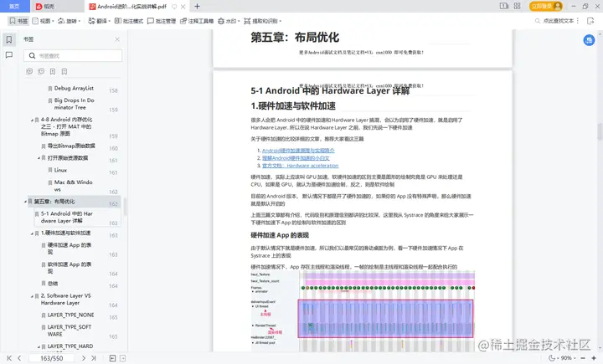603x364 pixels.
Task: Click the delete bookmark icon
Action: tap(64, 71)
